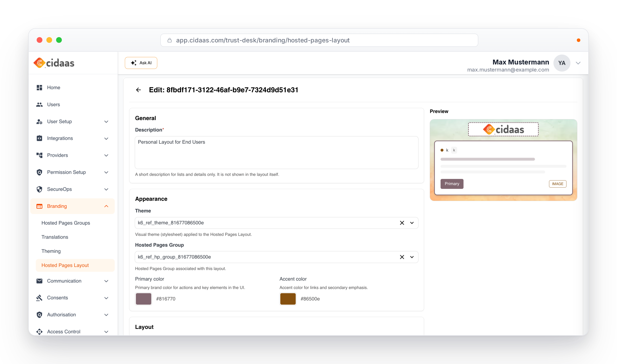Expand the Providers menu chevron
617x364 pixels.
(106, 155)
